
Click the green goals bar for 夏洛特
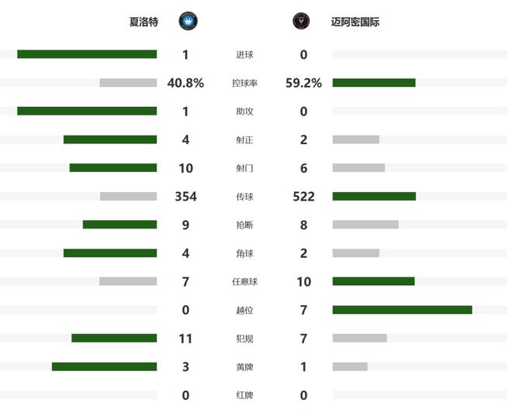[87, 54]
